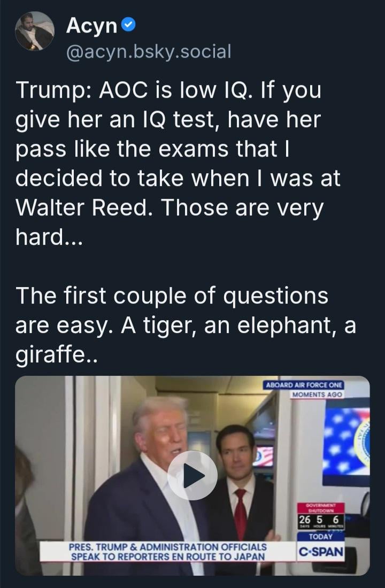Click the 'TODAY' label above C-SPAN
Viewport: 385px width, 588px height.
point(321,536)
